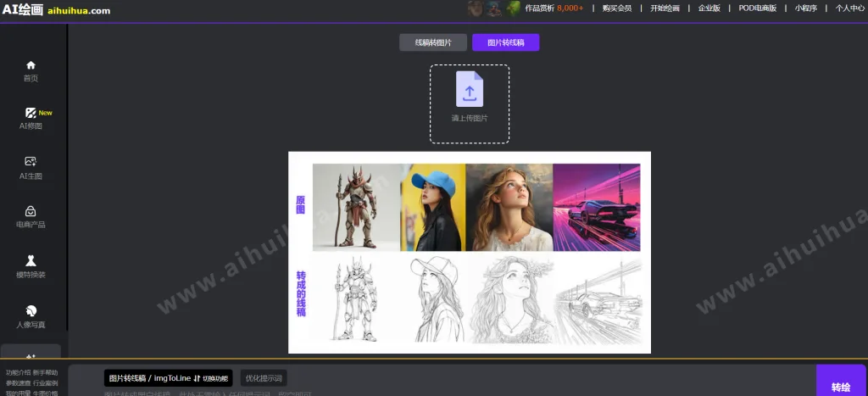
Task: Click the curly-haired woman portrait sample
Action: coord(509,207)
